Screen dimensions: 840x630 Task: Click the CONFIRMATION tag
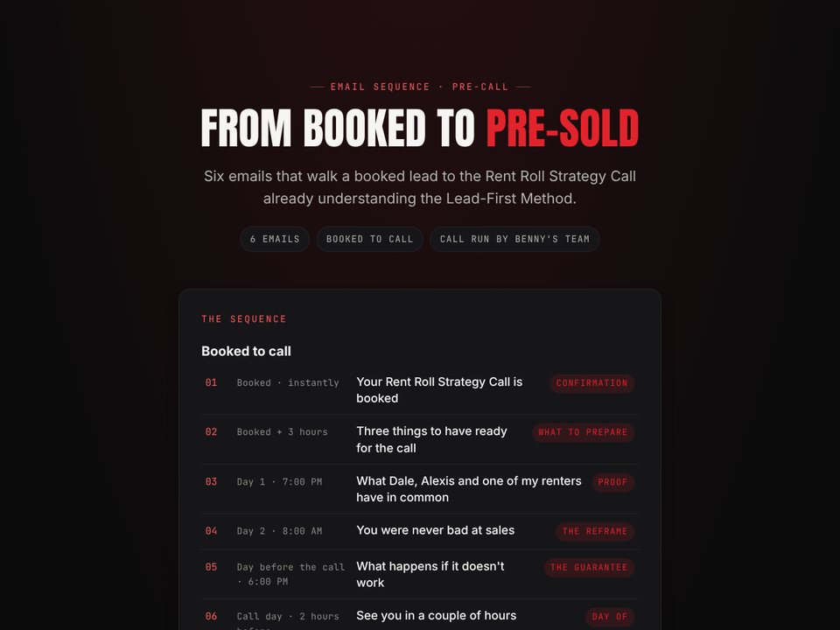tap(592, 383)
